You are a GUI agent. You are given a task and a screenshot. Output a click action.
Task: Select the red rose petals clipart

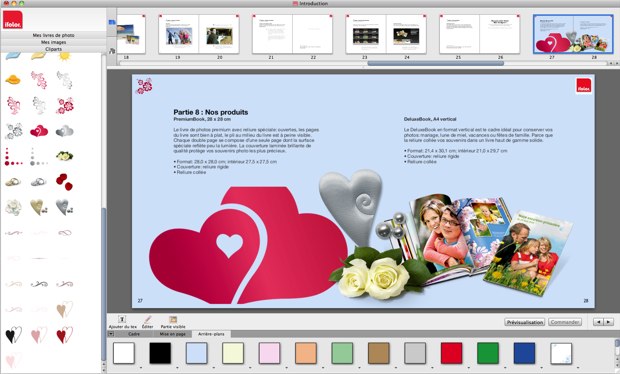64,182
